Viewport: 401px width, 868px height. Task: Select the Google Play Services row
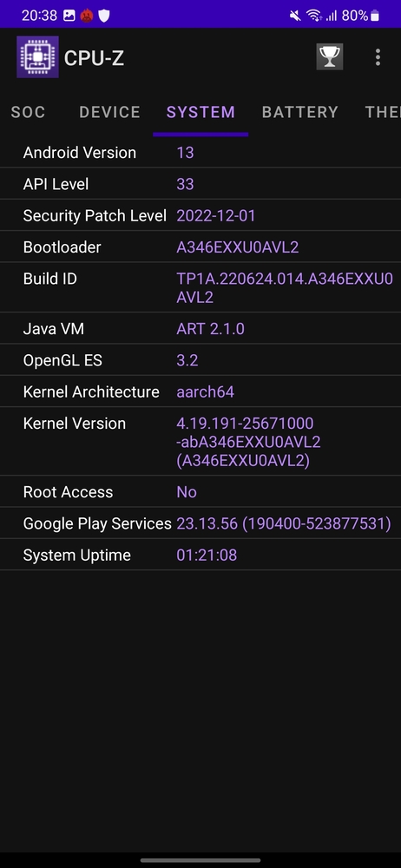[200, 523]
